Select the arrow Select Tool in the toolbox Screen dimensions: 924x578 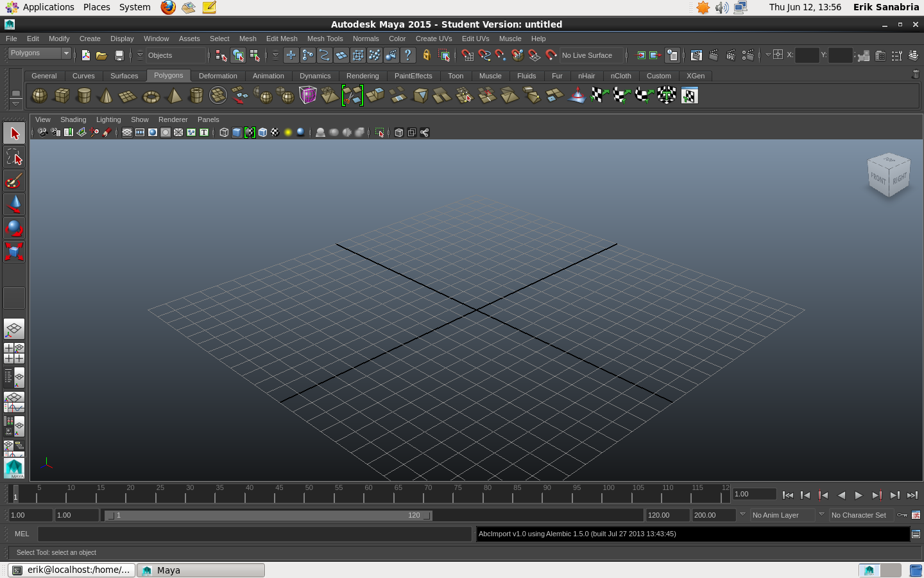coord(14,133)
